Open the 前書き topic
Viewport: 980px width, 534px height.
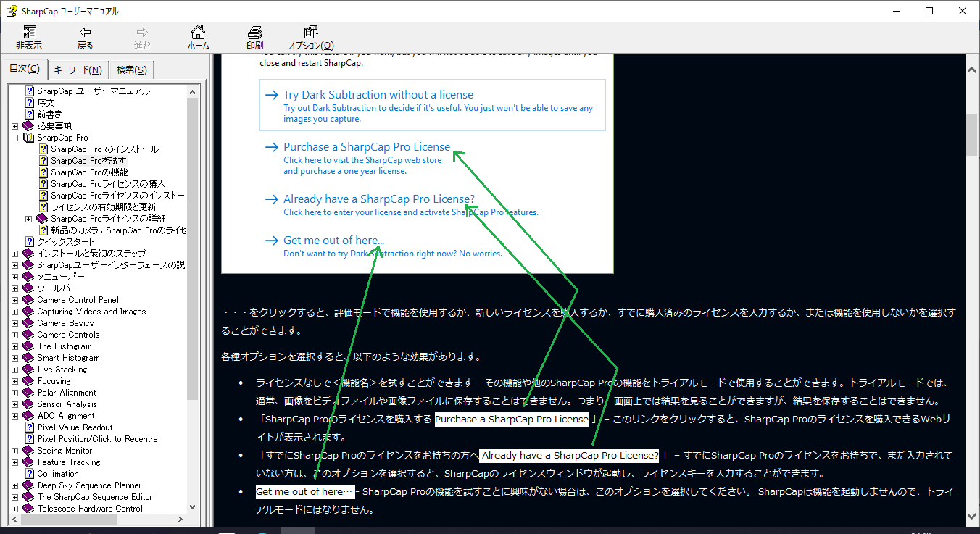pyautogui.click(x=50, y=114)
